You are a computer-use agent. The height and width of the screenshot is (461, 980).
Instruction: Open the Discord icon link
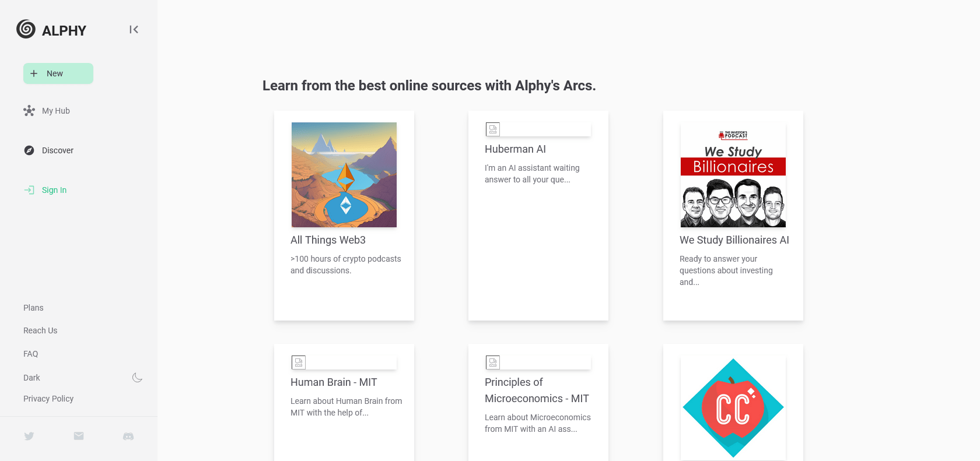[128, 436]
